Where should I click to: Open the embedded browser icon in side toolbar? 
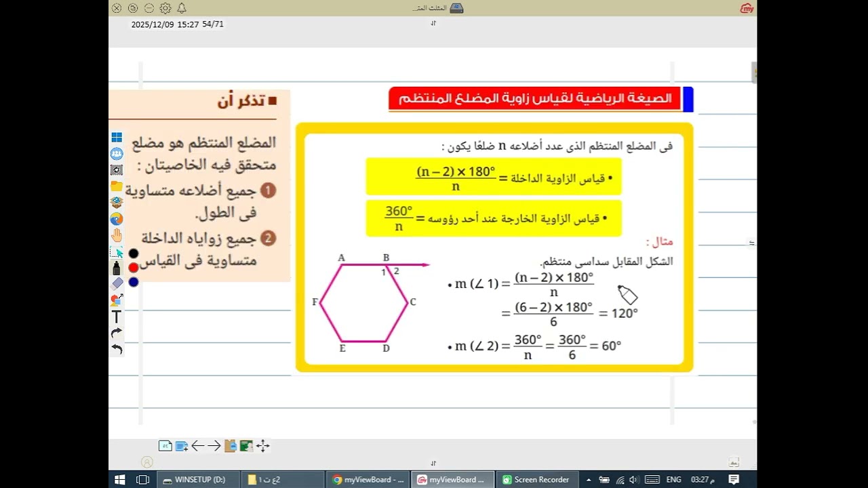point(117,219)
